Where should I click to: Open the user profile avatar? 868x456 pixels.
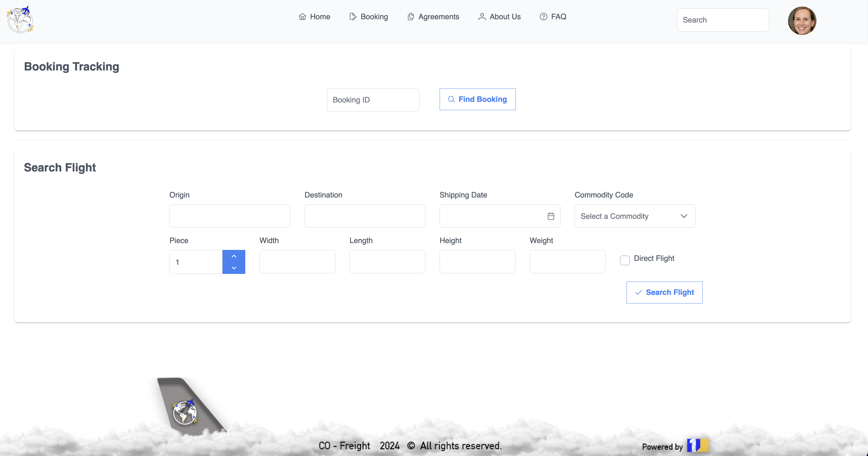click(x=802, y=20)
